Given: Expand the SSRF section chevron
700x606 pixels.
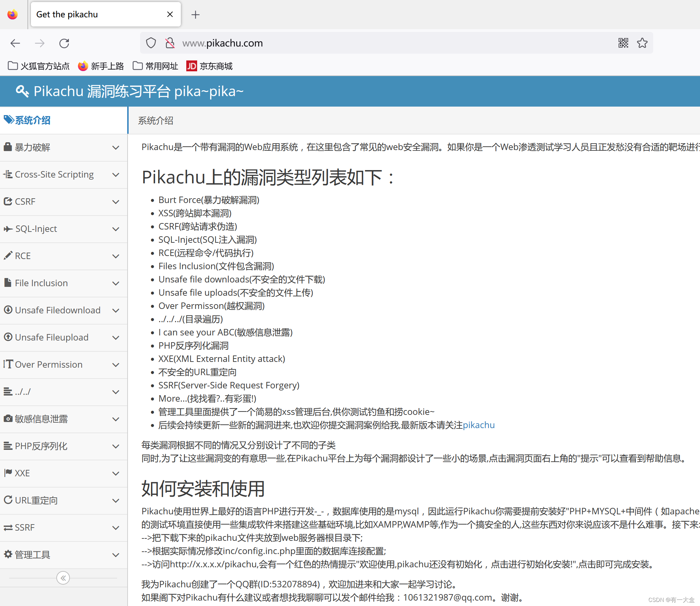Looking at the screenshot, I should point(116,527).
